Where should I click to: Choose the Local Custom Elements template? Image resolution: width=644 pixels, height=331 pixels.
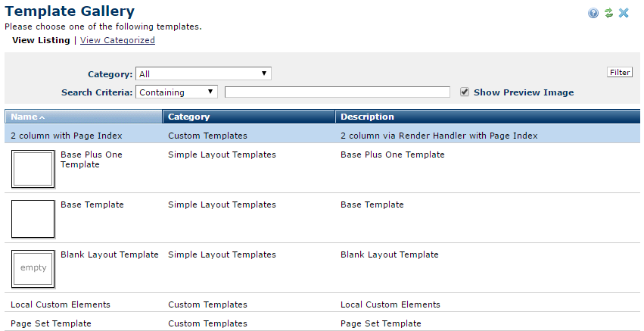click(61, 304)
